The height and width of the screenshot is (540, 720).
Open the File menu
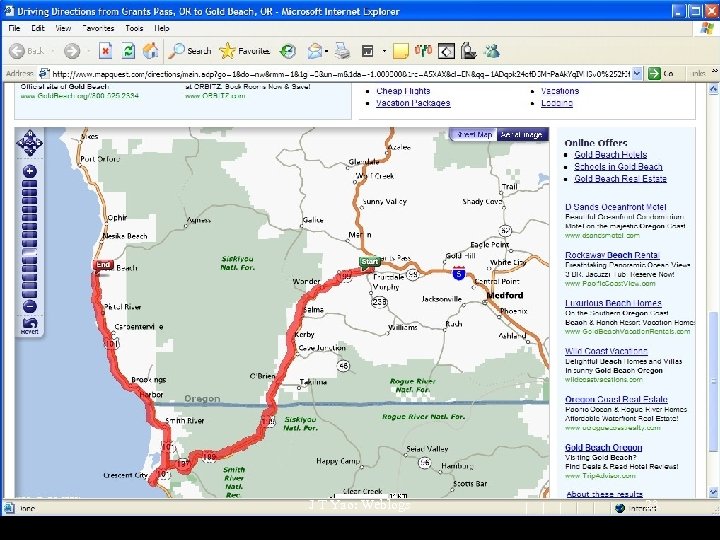pos(14,28)
